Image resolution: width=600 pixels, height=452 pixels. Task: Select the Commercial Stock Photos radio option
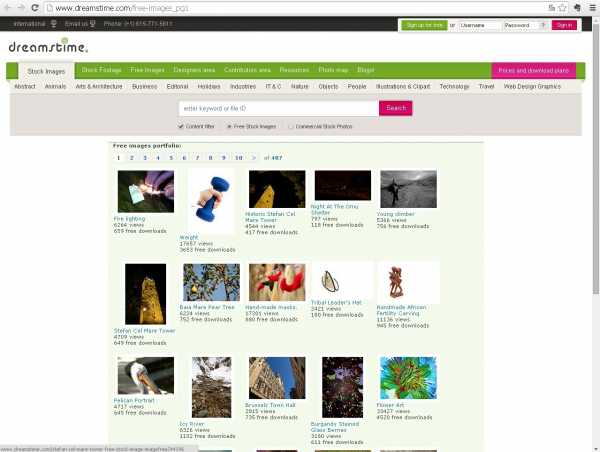point(291,126)
